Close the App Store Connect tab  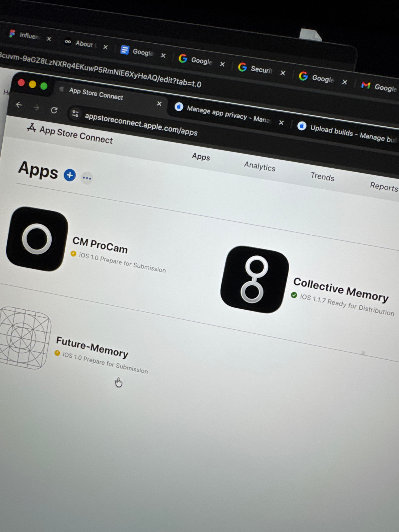coord(159,104)
